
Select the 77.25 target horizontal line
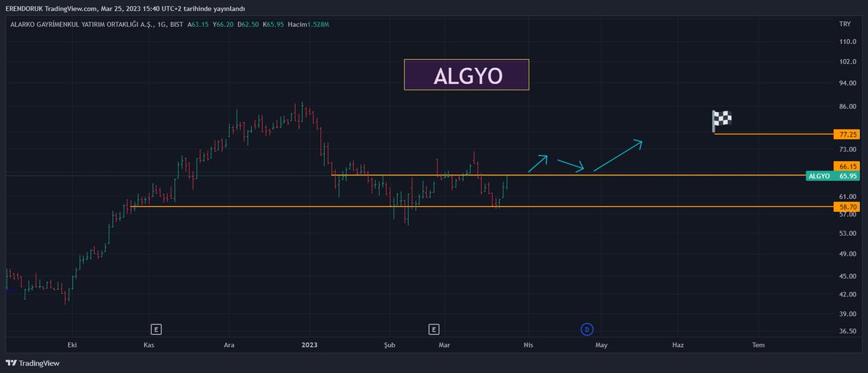(x=773, y=134)
